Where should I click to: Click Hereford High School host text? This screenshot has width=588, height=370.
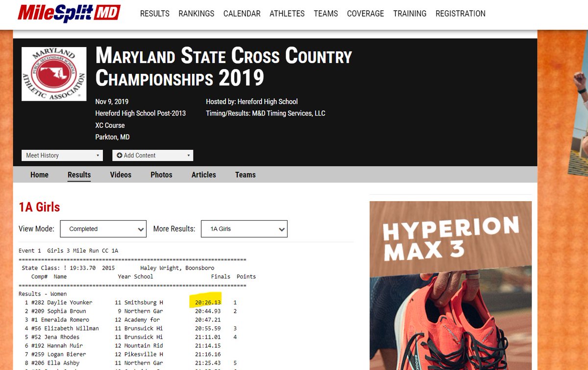point(268,101)
